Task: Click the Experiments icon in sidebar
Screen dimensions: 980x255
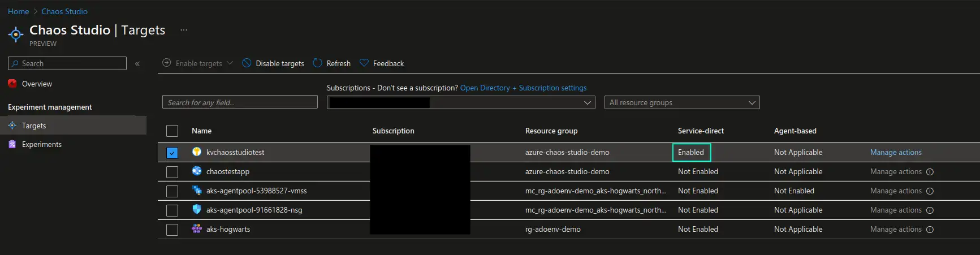Action: 12,144
